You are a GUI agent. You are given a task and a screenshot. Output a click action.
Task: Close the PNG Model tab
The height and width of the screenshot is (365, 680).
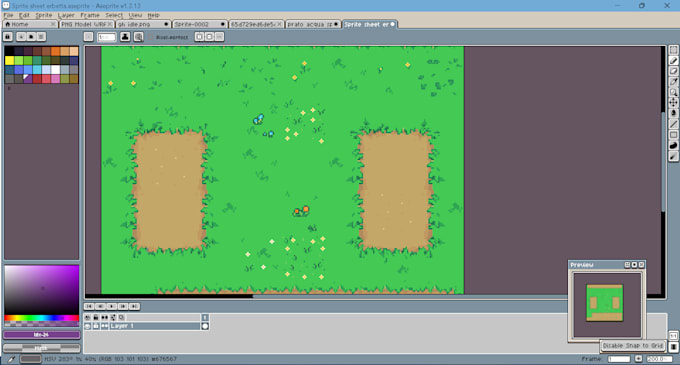pos(110,24)
